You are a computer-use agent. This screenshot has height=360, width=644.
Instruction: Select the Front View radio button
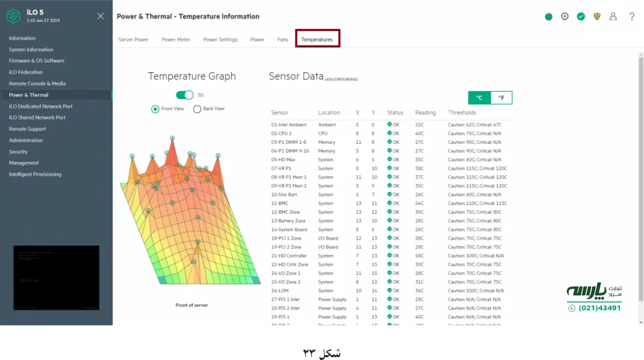coord(155,108)
